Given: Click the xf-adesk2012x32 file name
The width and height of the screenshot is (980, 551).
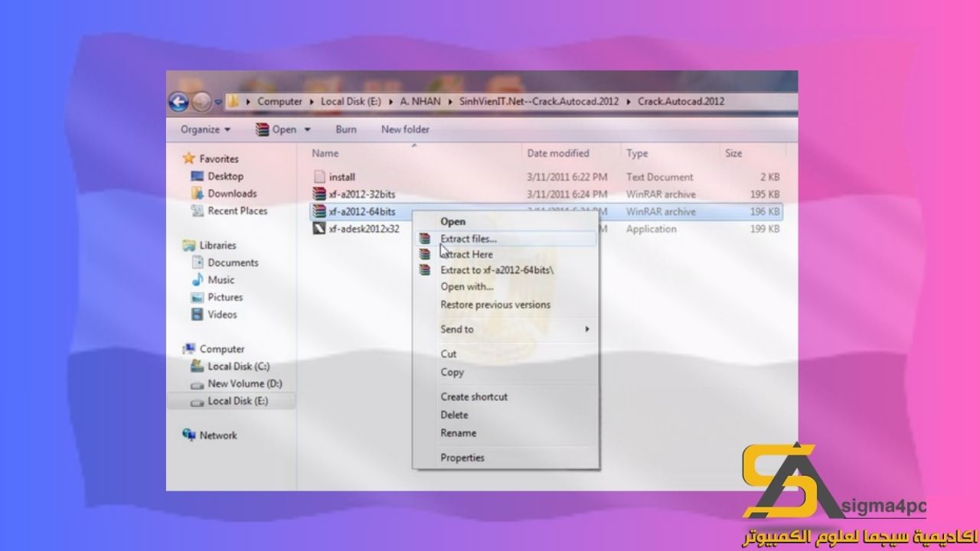Looking at the screenshot, I should tap(364, 229).
